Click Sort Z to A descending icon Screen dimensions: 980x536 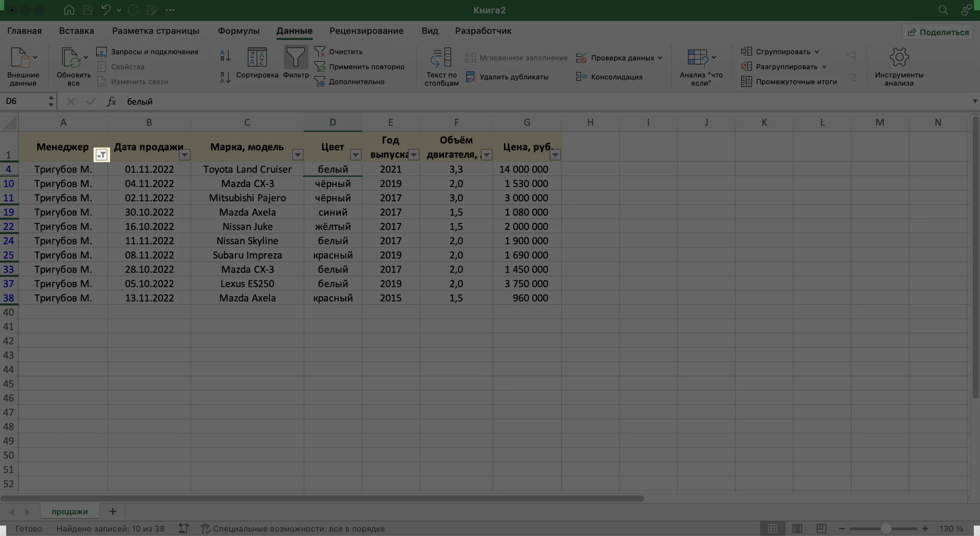coord(225,77)
